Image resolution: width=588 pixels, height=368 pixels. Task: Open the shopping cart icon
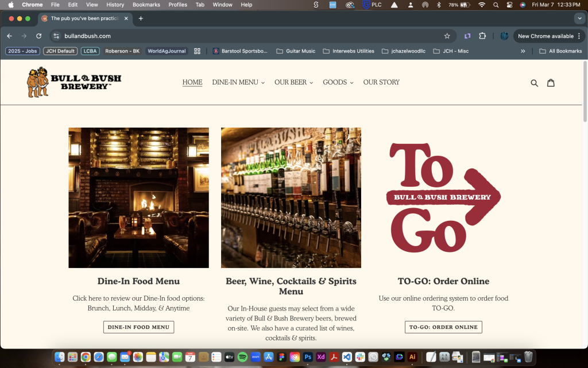(551, 83)
